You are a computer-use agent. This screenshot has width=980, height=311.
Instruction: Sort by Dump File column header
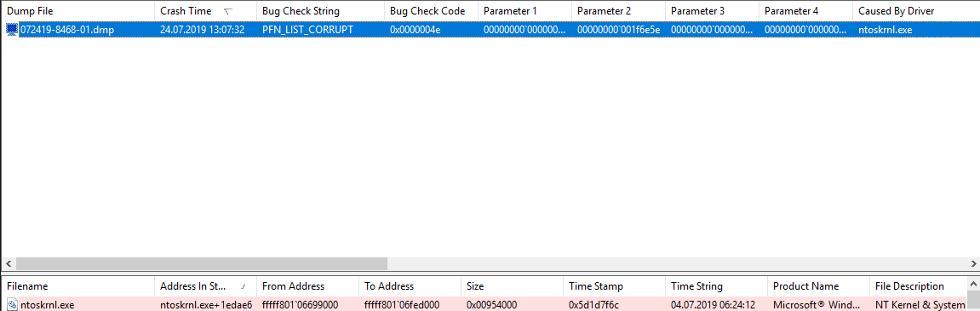coord(77,10)
